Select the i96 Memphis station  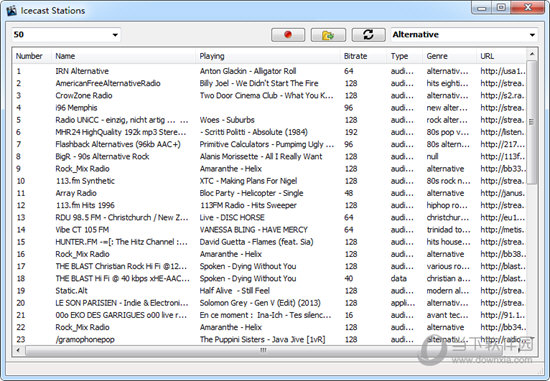pyautogui.click(x=76, y=108)
